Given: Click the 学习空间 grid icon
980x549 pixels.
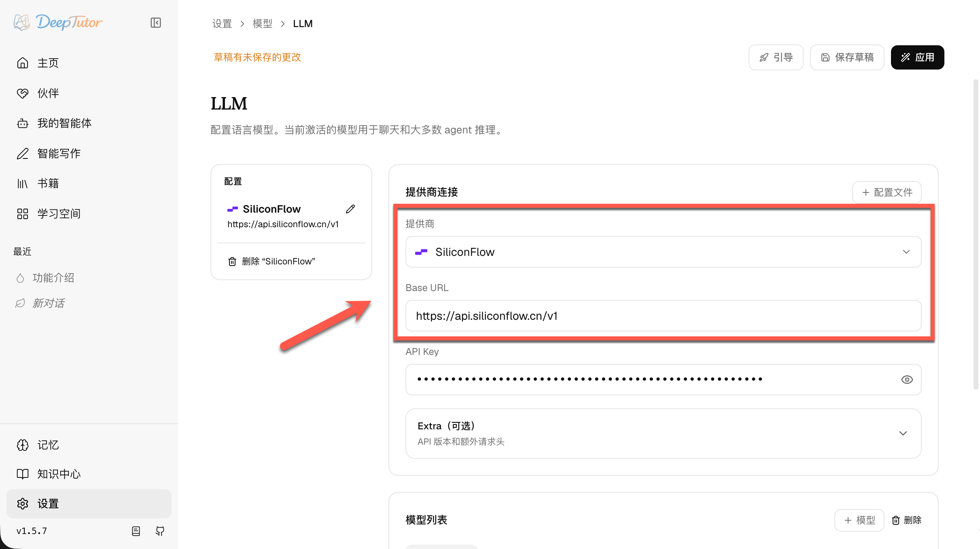Looking at the screenshot, I should click(23, 214).
